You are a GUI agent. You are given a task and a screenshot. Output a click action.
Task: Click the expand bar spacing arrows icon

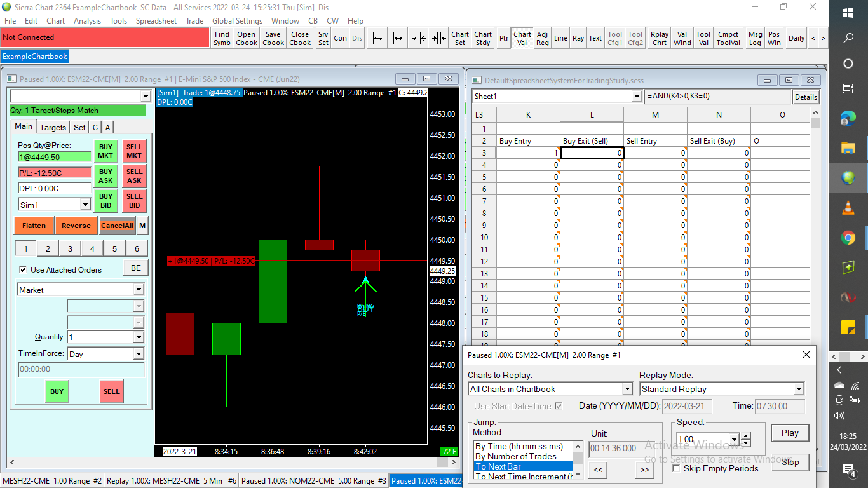pos(378,38)
